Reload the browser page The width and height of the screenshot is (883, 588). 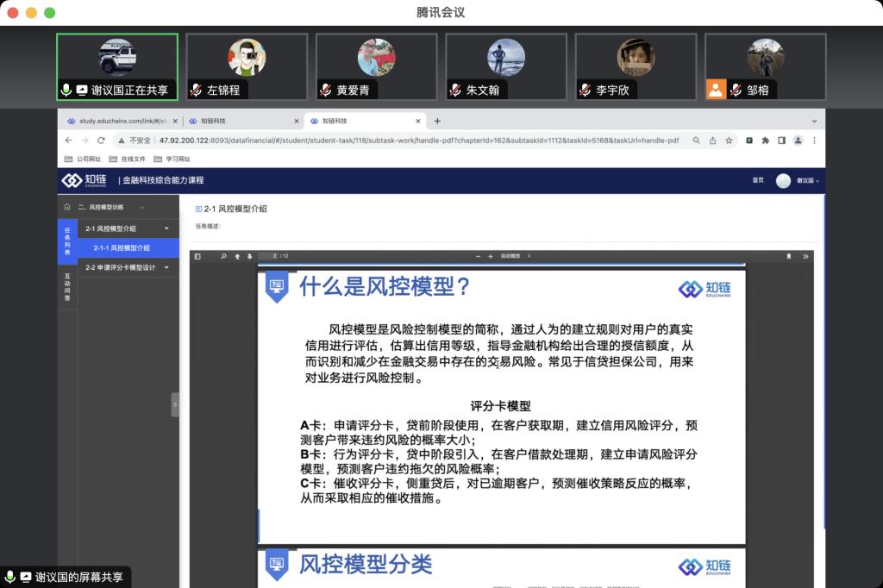[101, 141]
